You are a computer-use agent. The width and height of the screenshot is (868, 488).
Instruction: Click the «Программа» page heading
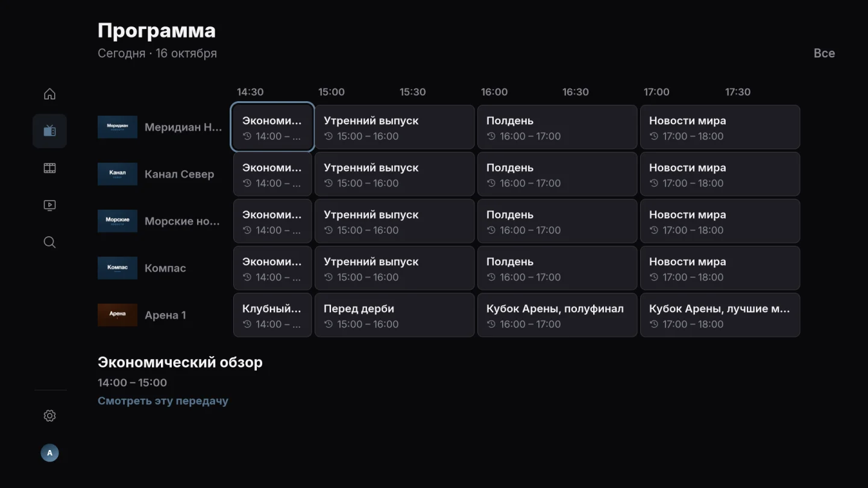click(157, 30)
